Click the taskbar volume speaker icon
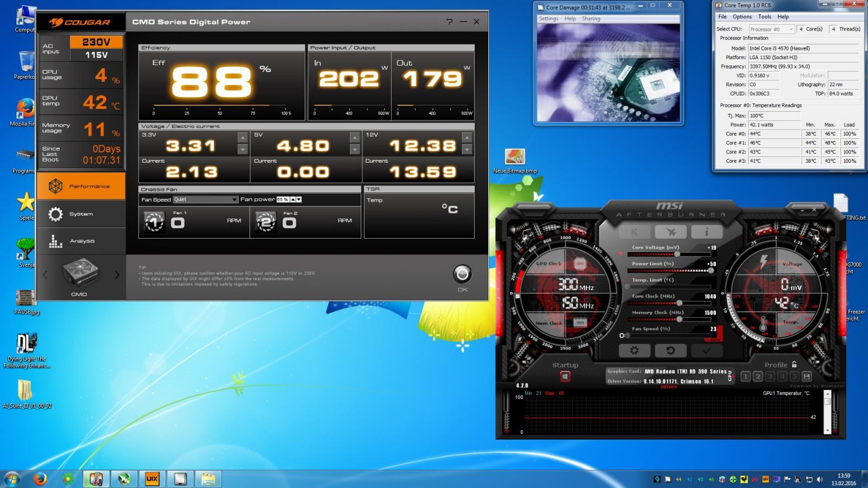 point(820,479)
